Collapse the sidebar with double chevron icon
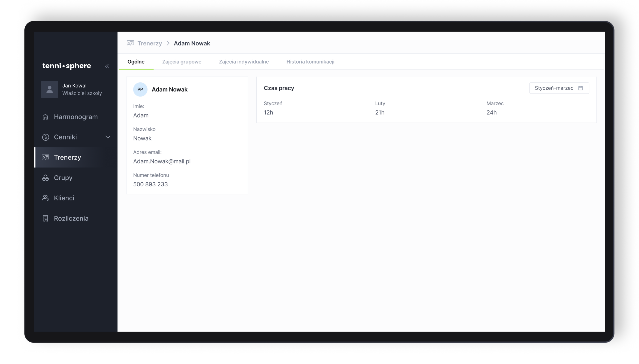639x364 pixels. click(107, 66)
